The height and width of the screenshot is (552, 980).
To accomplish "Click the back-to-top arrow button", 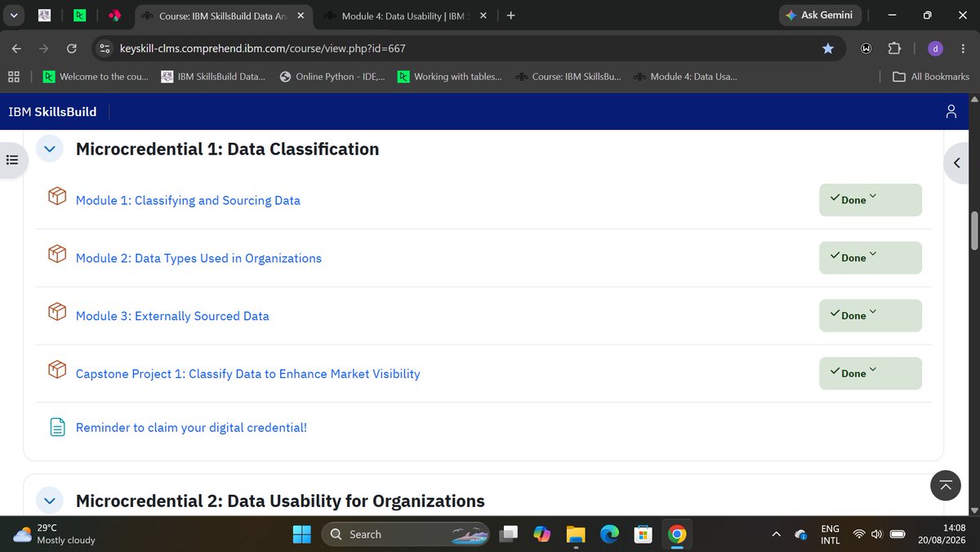I will point(946,485).
